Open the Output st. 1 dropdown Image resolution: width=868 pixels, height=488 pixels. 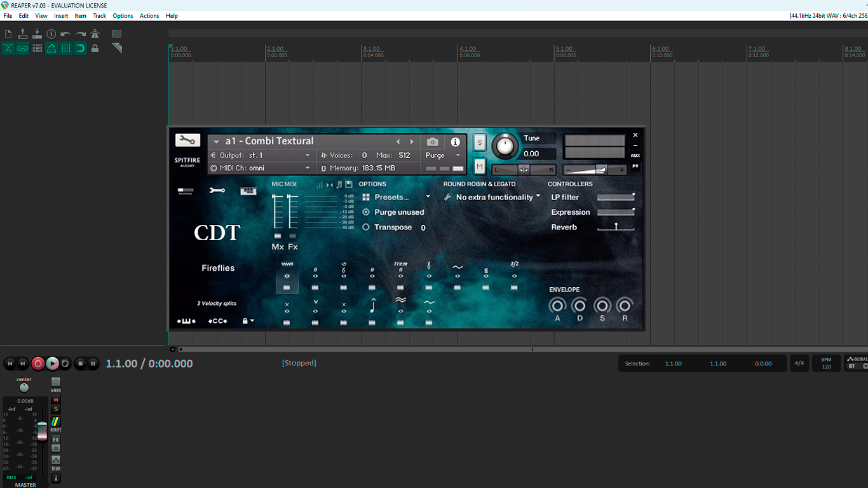click(x=261, y=155)
